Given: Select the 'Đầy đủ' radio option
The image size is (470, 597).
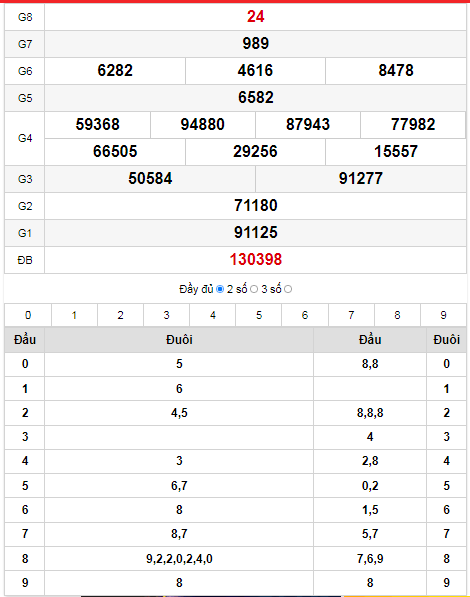Looking at the screenshot, I should pos(220,289).
